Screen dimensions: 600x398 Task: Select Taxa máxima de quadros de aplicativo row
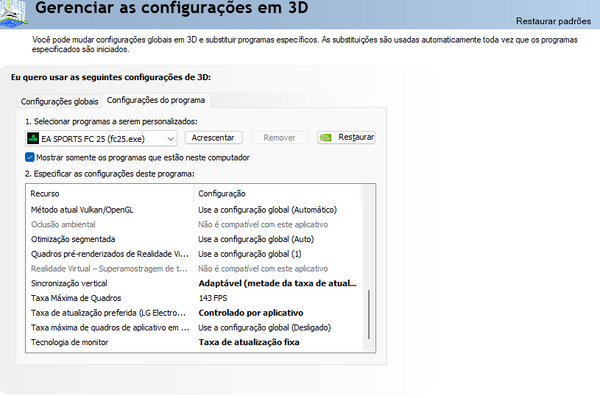tap(194, 328)
